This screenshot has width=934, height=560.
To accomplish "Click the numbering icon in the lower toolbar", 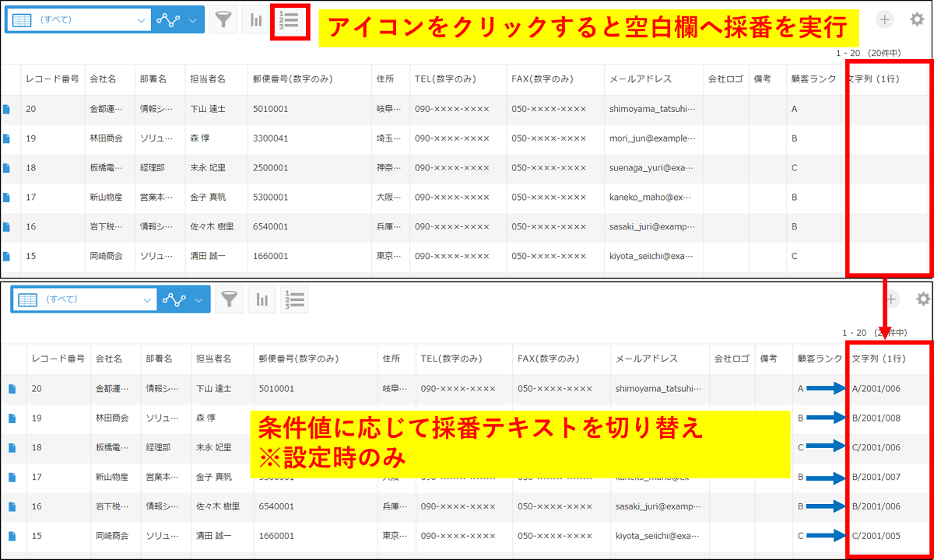I will tap(294, 298).
